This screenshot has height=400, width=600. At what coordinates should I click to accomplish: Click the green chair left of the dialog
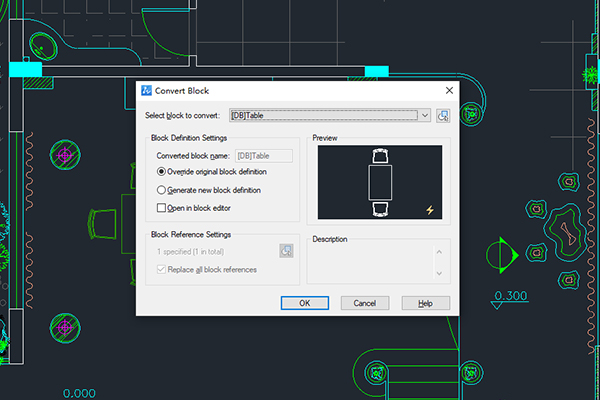[x=103, y=224]
